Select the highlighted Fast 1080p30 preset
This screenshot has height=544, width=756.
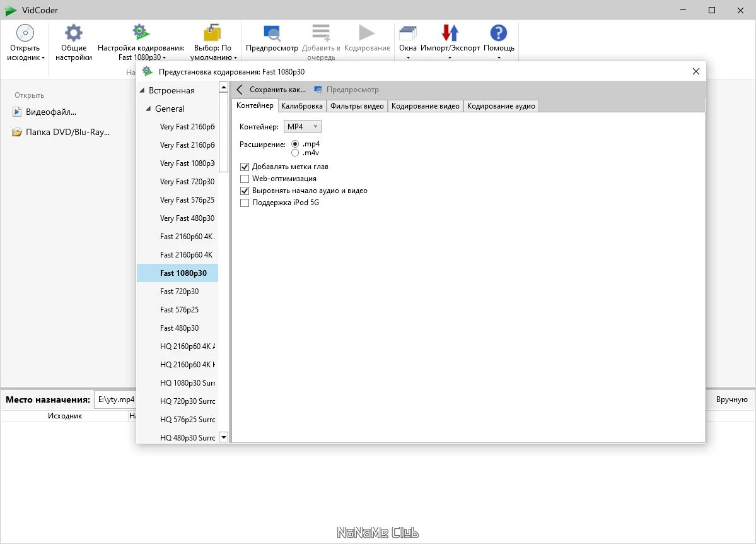[x=177, y=273]
